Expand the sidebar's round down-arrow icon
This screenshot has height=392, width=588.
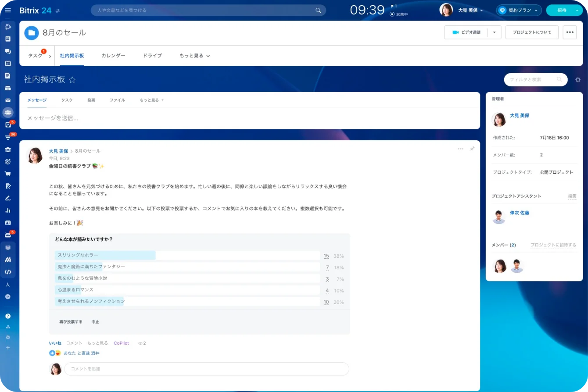click(8, 296)
